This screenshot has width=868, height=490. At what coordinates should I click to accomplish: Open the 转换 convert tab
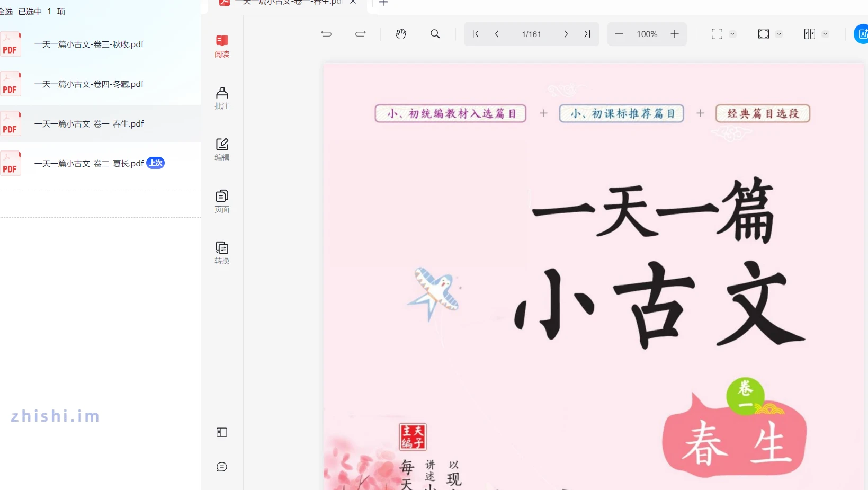(x=222, y=253)
